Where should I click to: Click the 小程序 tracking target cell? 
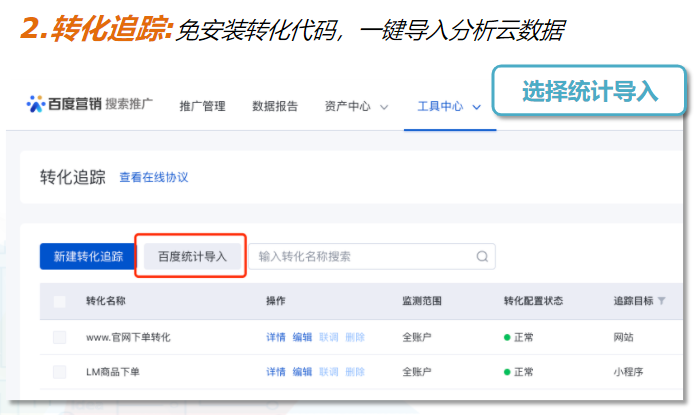(629, 372)
